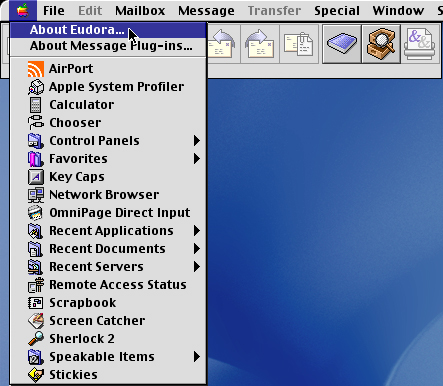Click the Stickies icon
This screenshot has height=386, width=443.
point(36,375)
